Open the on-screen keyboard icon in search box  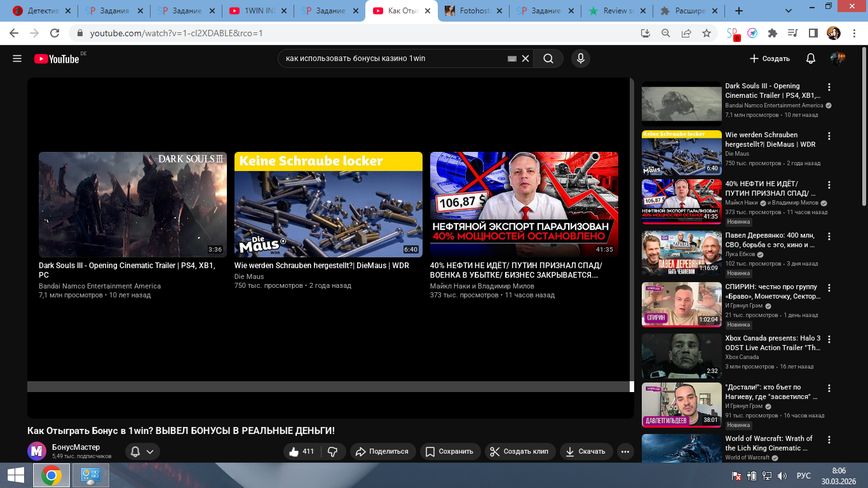tap(512, 58)
